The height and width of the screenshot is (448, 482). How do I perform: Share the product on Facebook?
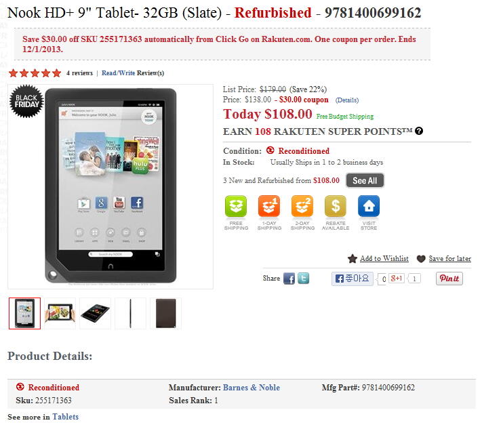coord(289,279)
